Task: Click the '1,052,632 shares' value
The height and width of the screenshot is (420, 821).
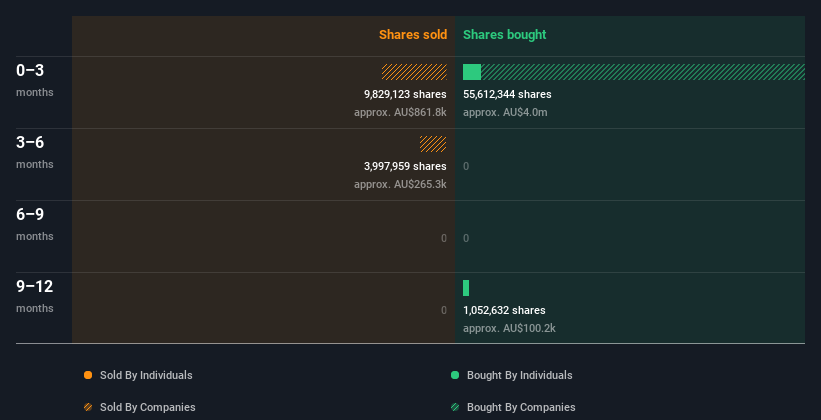Action: click(x=504, y=310)
